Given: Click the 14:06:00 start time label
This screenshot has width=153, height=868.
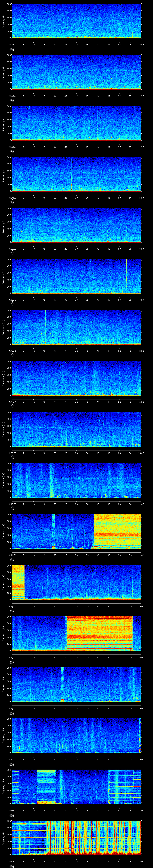Looking at the screenshot, I should pos(12,300).
